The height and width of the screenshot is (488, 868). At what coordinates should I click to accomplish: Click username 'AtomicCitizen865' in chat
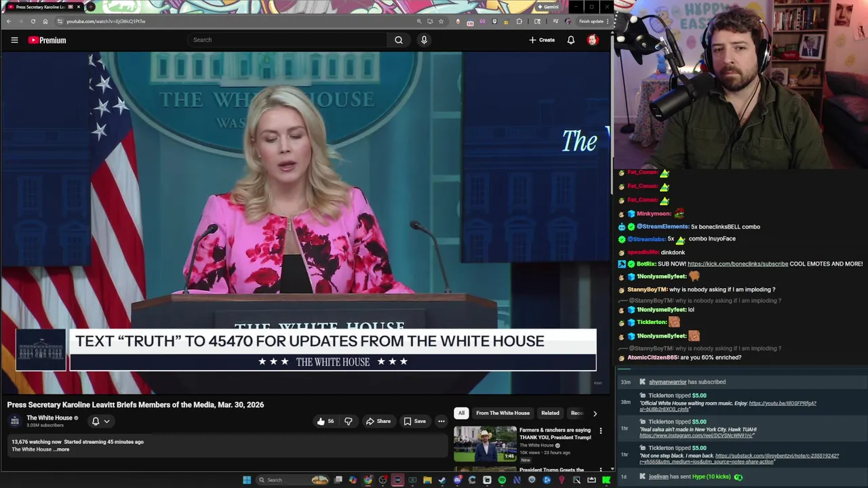point(652,357)
